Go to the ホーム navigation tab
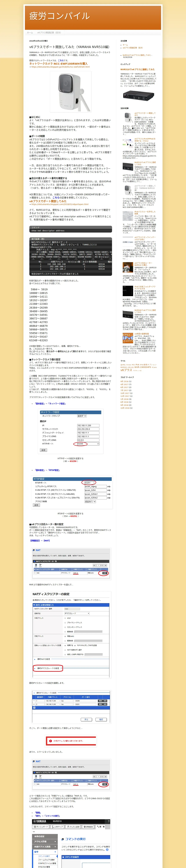Screen dimensions: 186x868 [x=30, y=33]
